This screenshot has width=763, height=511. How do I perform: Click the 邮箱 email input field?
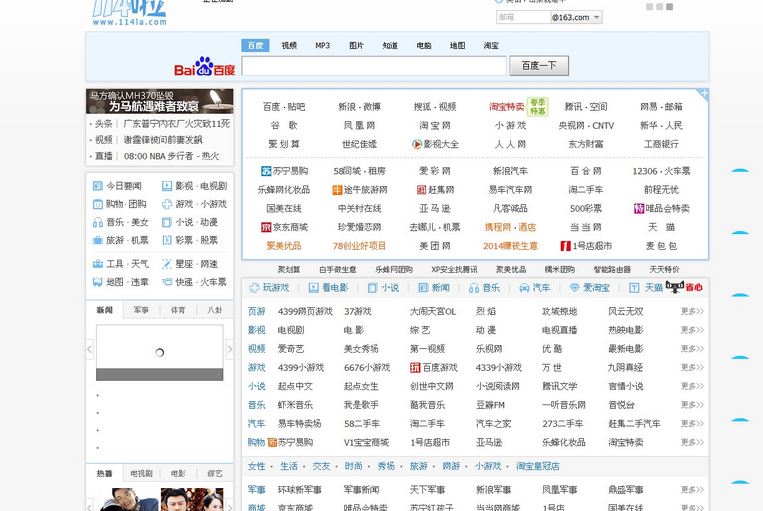523,18
